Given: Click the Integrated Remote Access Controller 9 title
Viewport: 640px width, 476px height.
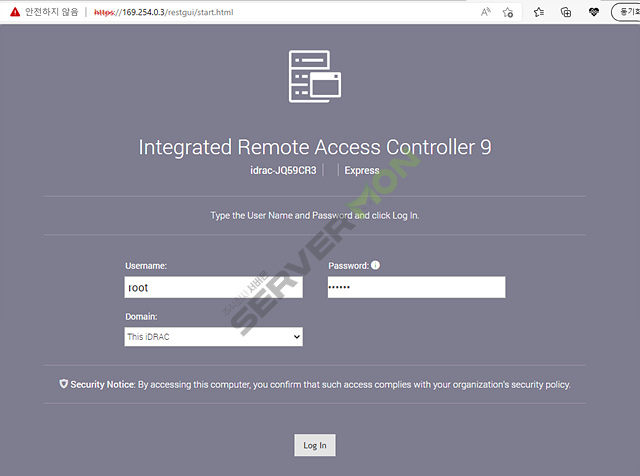Looking at the screenshot, I should pyautogui.click(x=315, y=147).
